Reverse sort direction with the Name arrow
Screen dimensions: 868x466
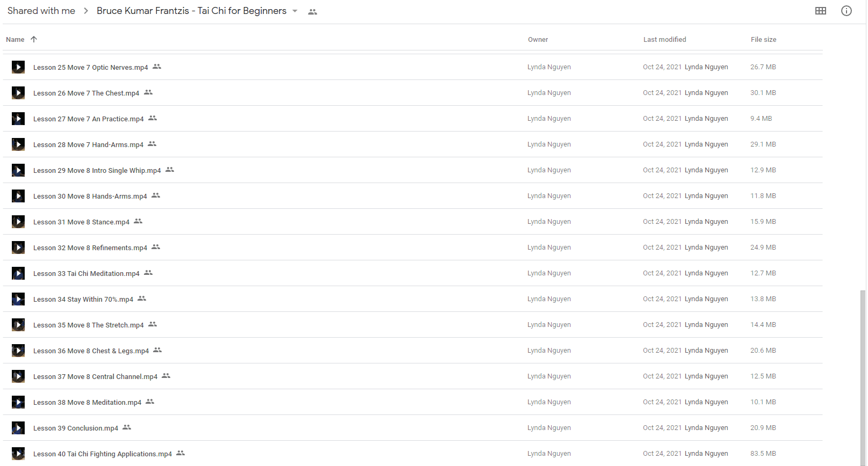[x=34, y=39]
